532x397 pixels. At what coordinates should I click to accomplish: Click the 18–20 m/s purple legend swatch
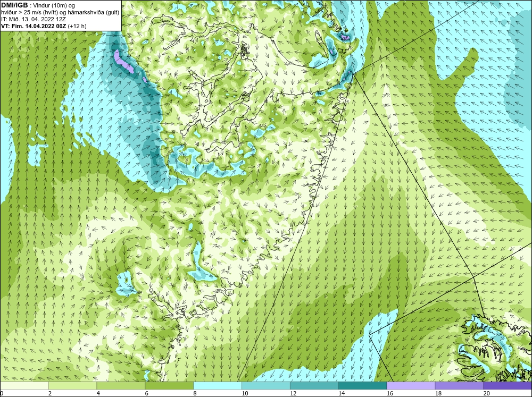pos(460,386)
